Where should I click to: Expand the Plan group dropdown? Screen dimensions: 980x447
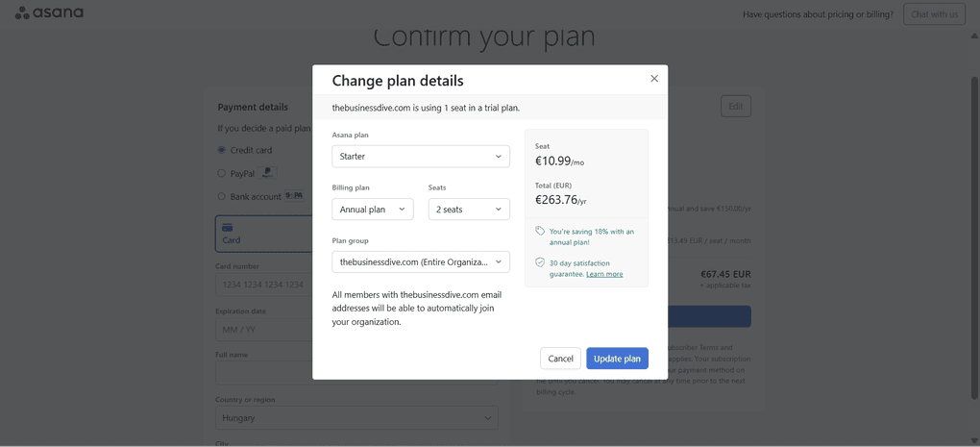pyautogui.click(x=421, y=261)
